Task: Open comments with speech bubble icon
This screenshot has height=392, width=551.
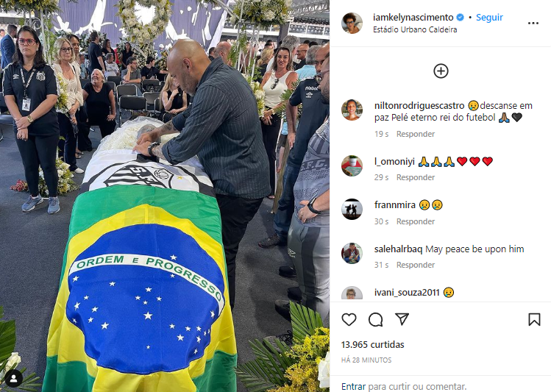Action: tap(375, 319)
